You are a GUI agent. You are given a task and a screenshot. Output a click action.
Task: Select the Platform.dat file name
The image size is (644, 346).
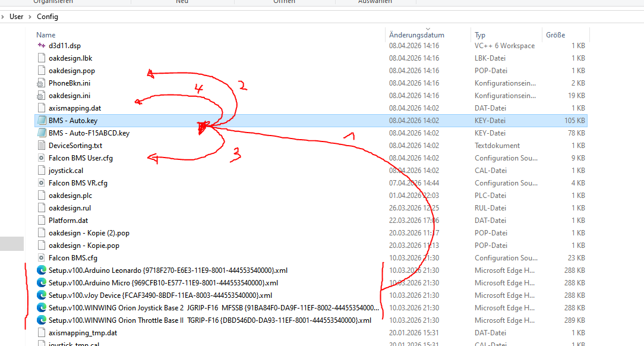click(68, 220)
